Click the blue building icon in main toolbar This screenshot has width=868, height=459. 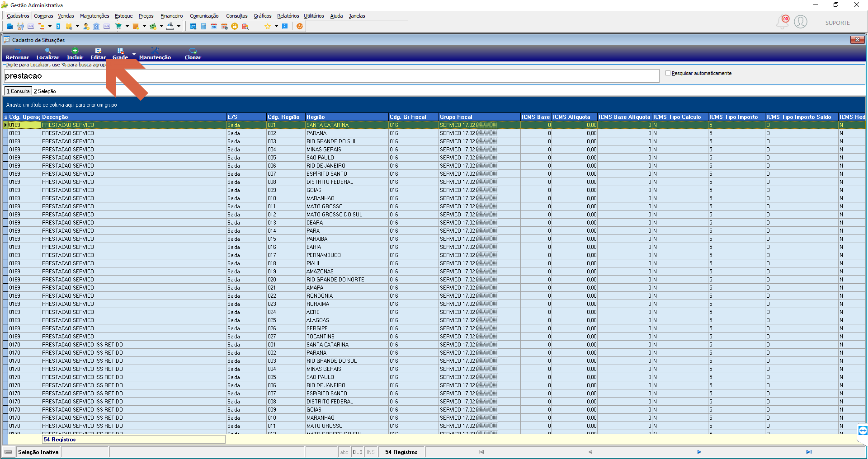click(10, 26)
